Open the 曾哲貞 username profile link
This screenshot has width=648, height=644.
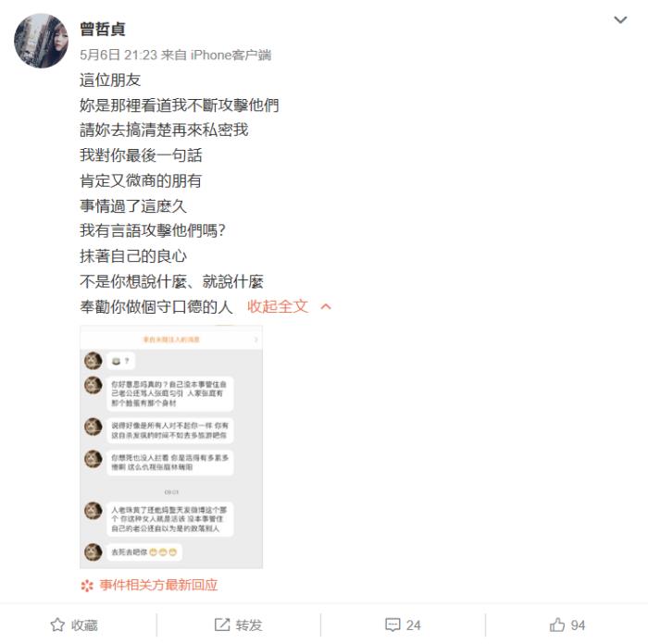coord(103,30)
